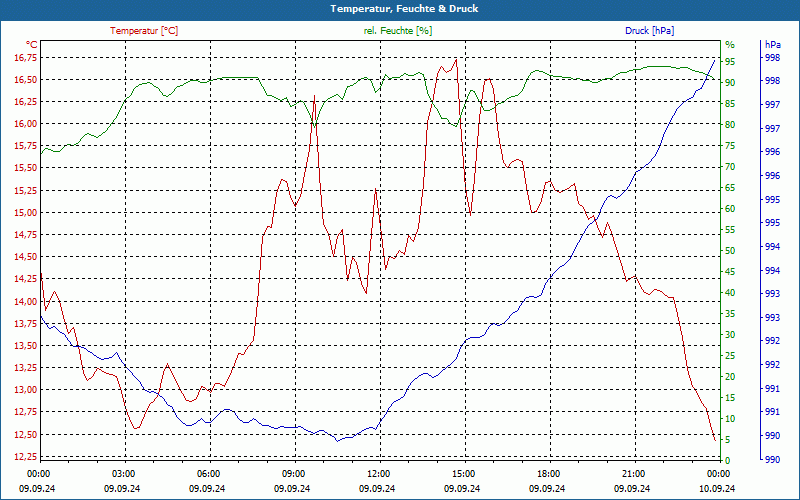Pick temperature axis value '13,25'

coord(26,367)
